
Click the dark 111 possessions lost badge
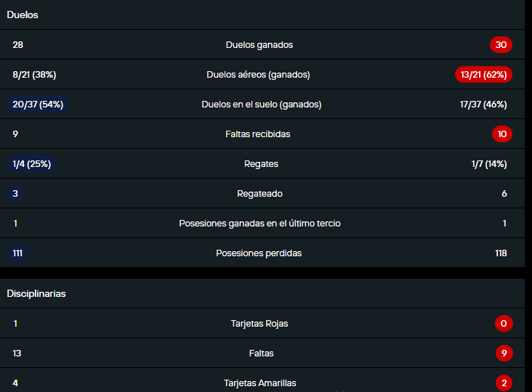[17, 253]
